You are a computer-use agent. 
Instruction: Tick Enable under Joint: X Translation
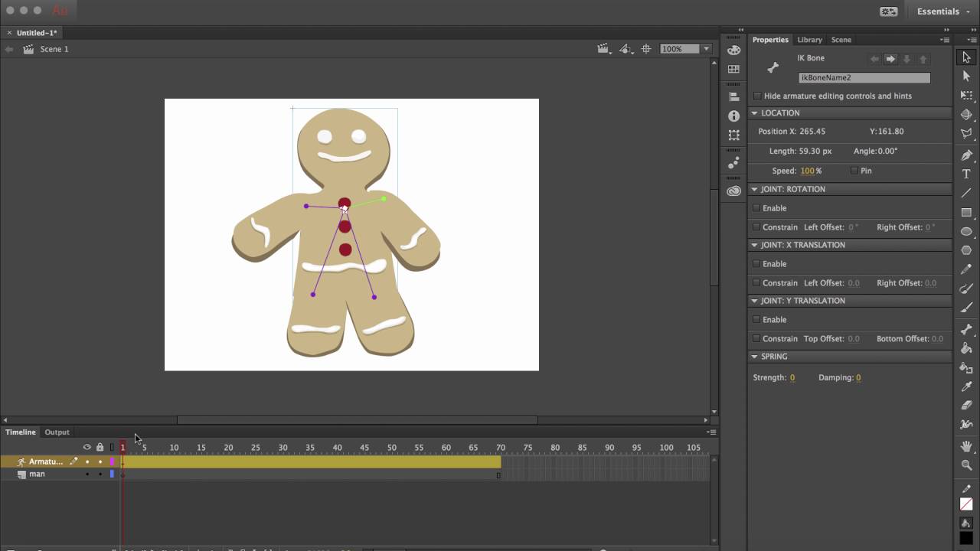click(x=756, y=264)
